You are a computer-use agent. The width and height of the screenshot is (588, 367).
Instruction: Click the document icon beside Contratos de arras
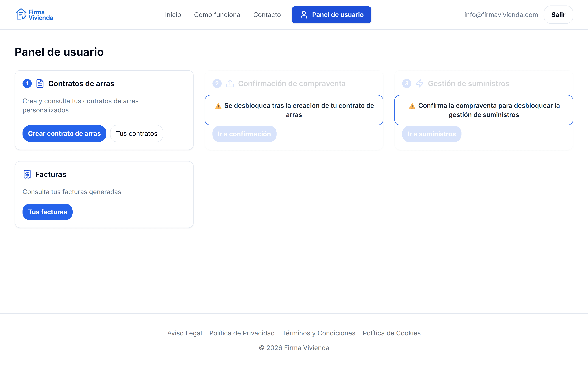[40, 83]
